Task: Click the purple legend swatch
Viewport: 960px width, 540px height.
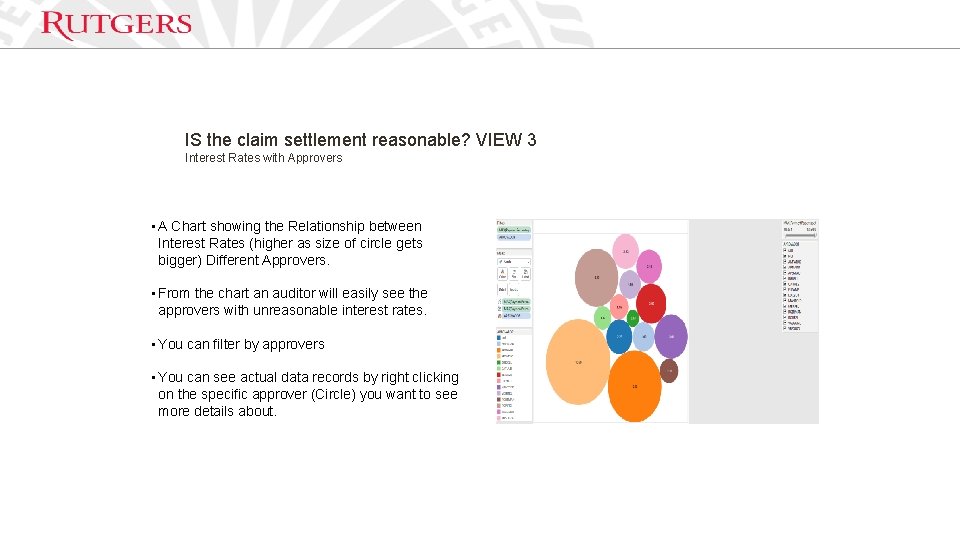Action: 499,387
